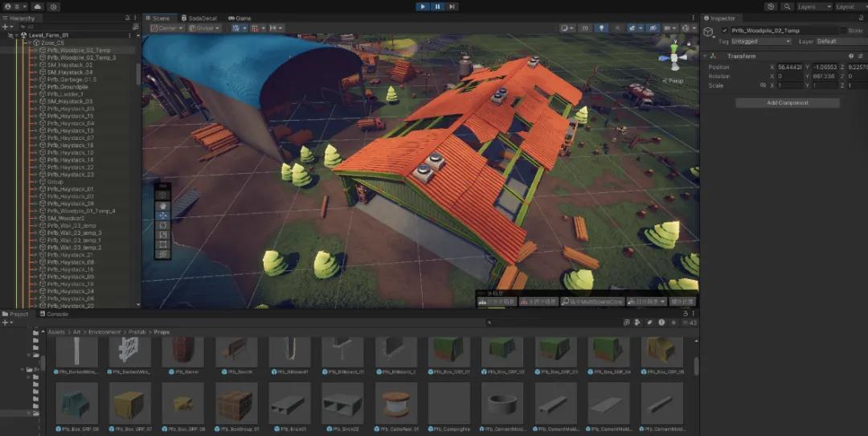Select the Rotate tool in the scene overlay
Viewport: 868px width, 436px height.
point(163,224)
